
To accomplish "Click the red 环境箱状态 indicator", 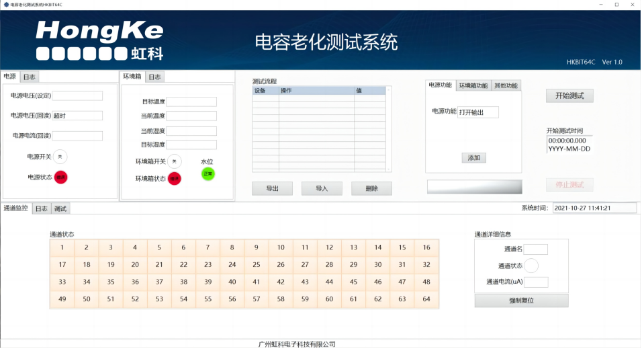I will point(174,179).
